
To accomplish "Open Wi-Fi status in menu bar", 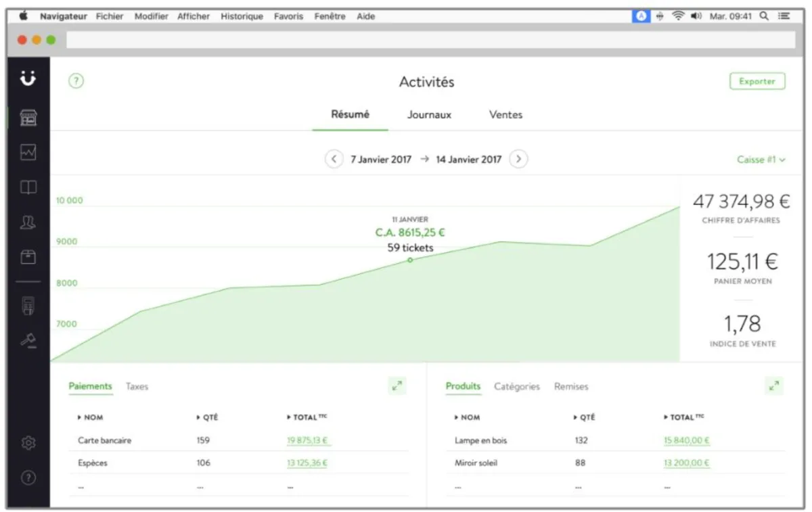I will (x=678, y=16).
